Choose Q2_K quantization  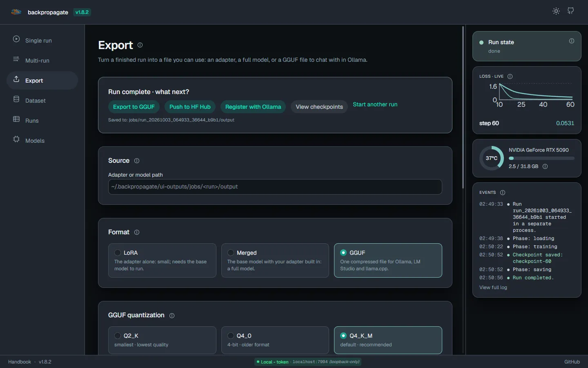(162, 340)
